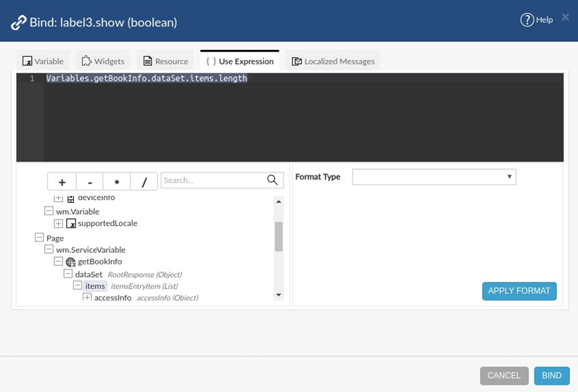The height and width of the screenshot is (392, 578).
Task: Expand the accessInfo tree node
Action: tap(87, 298)
